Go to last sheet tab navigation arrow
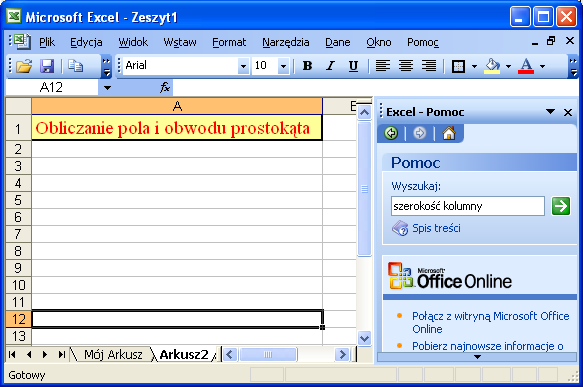 click(x=61, y=354)
